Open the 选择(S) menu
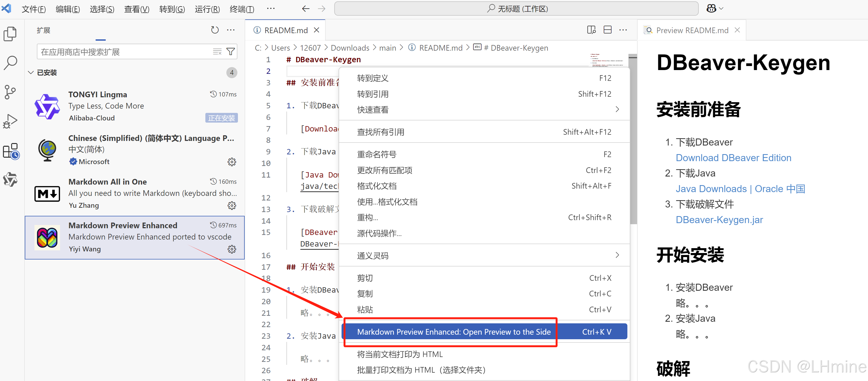 pos(102,9)
